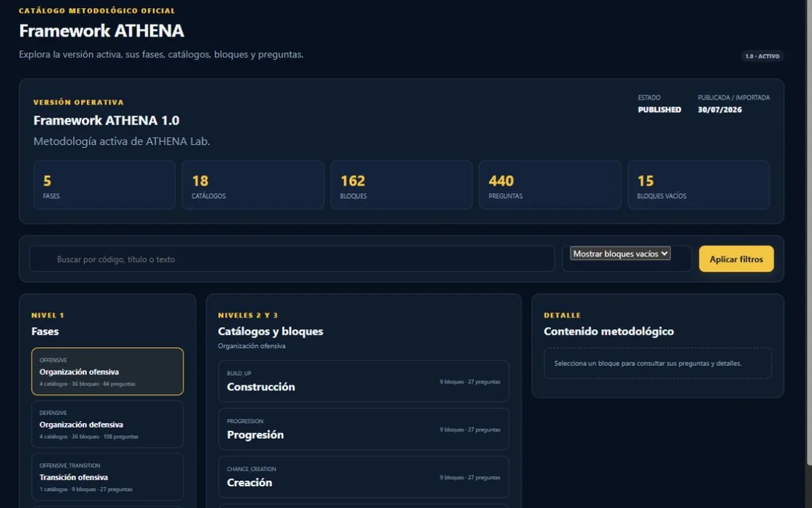Viewport: 812px width, 508px height.
Task: Click the 'Catálogos y bloques' heading
Action: (x=271, y=331)
